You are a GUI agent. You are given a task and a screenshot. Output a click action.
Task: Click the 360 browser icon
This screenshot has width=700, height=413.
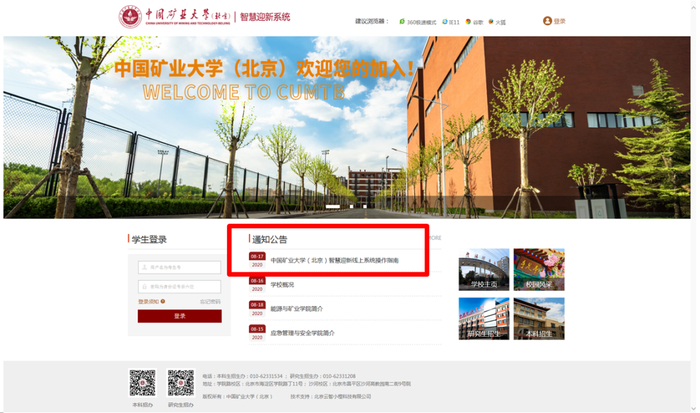click(x=402, y=21)
